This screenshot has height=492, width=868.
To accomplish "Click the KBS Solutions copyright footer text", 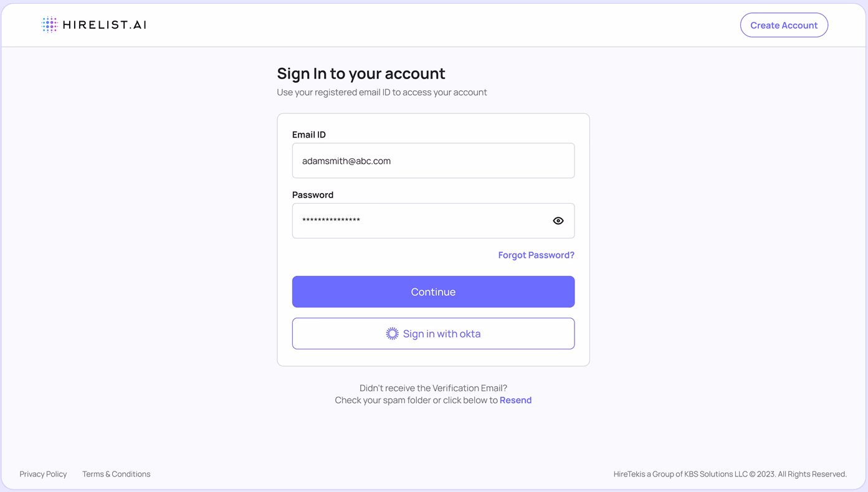I will pos(730,474).
